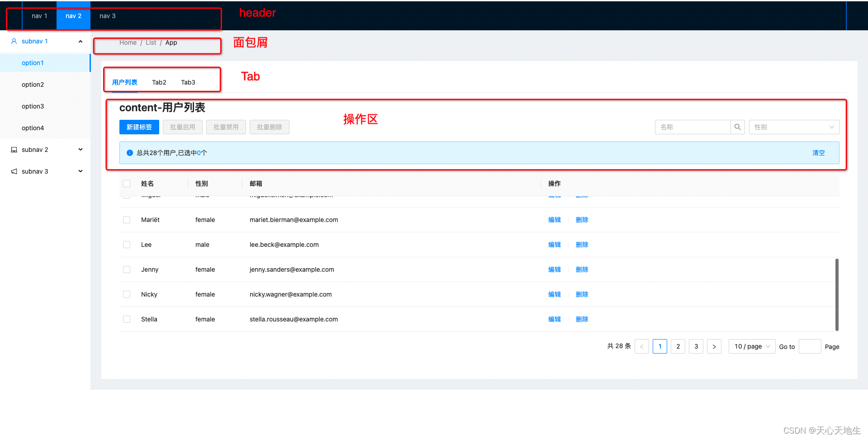Screen dimensions: 868x439
Task: Go to page 3 of the table
Action: tap(696, 346)
